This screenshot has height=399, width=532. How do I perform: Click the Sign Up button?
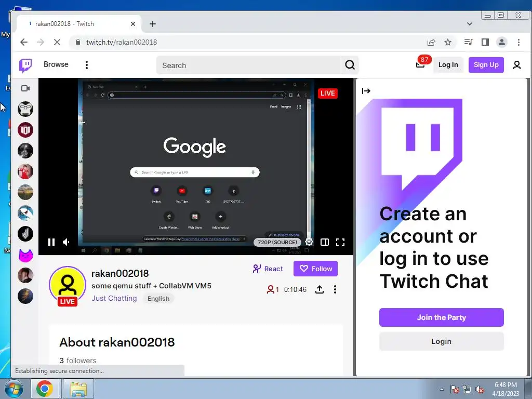pos(486,65)
